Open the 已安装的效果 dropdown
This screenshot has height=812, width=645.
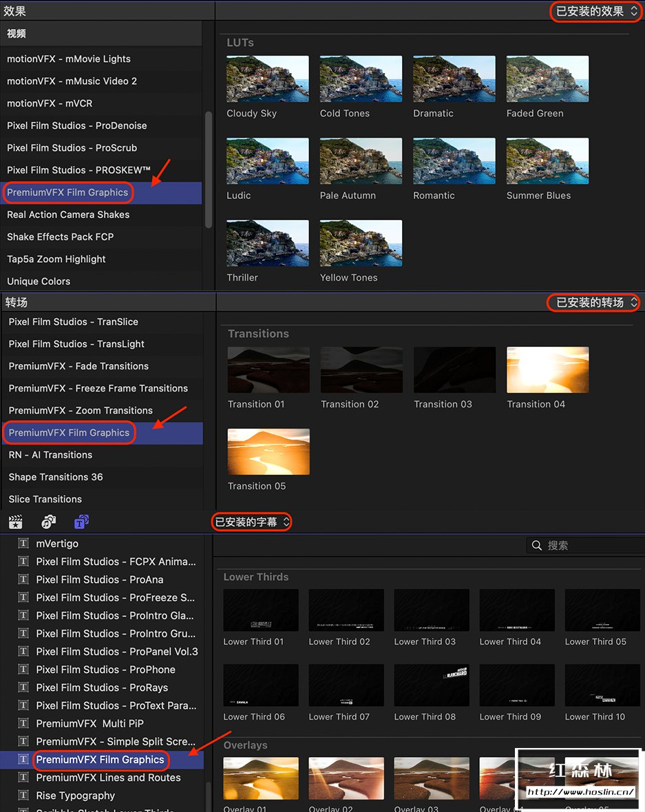(596, 11)
